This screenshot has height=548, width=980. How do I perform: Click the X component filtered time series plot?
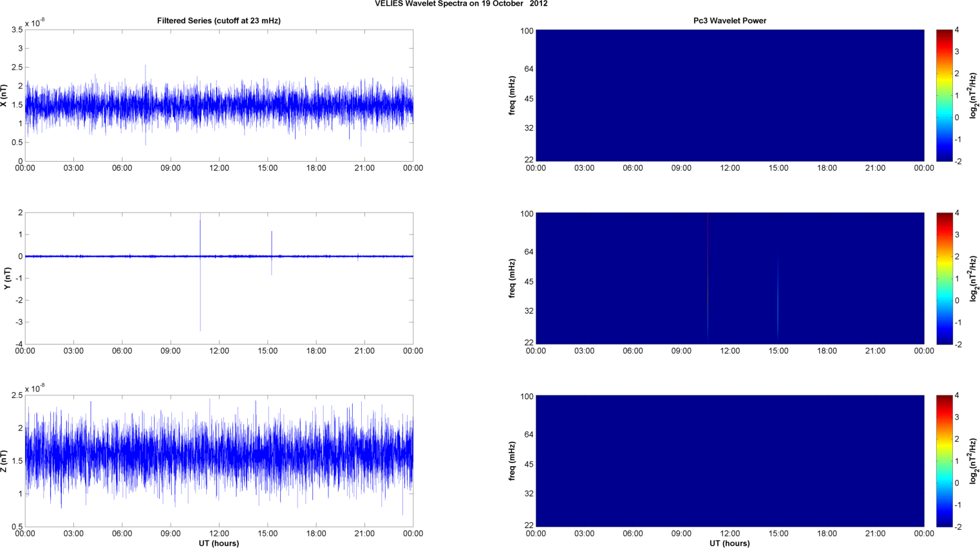coord(219,95)
